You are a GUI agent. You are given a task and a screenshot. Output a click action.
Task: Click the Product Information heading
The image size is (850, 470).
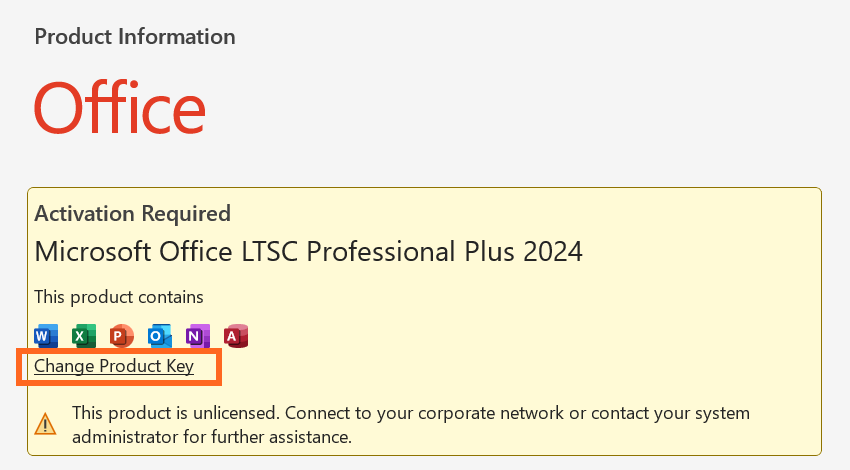[x=135, y=37]
